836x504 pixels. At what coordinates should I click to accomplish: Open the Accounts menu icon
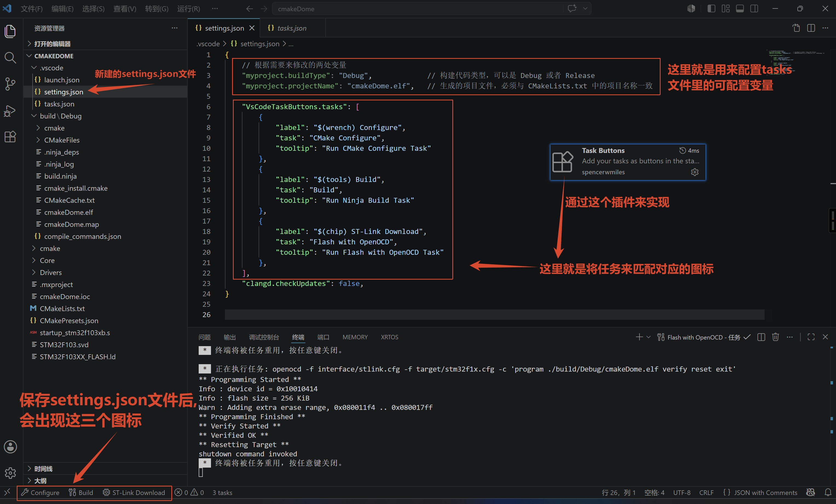pos(10,447)
